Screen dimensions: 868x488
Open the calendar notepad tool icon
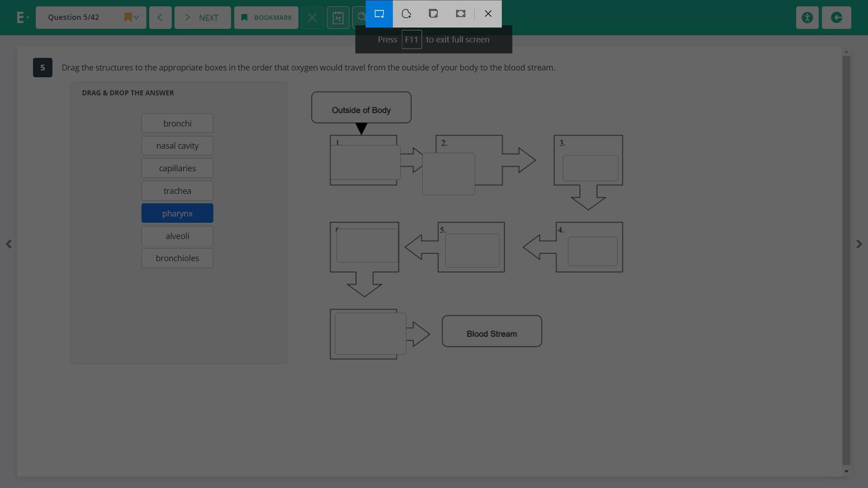[338, 18]
